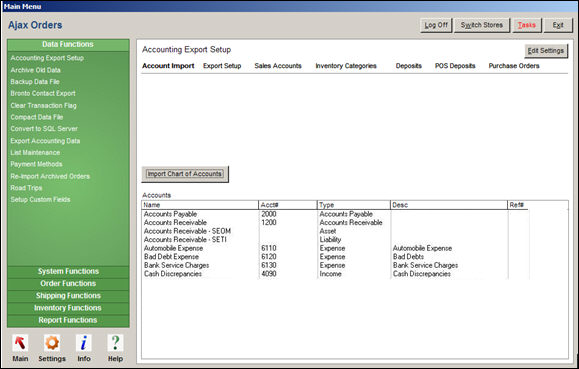Switch to the Export Setup tab
The width and height of the screenshot is (579, 369).
pos(222,66)
